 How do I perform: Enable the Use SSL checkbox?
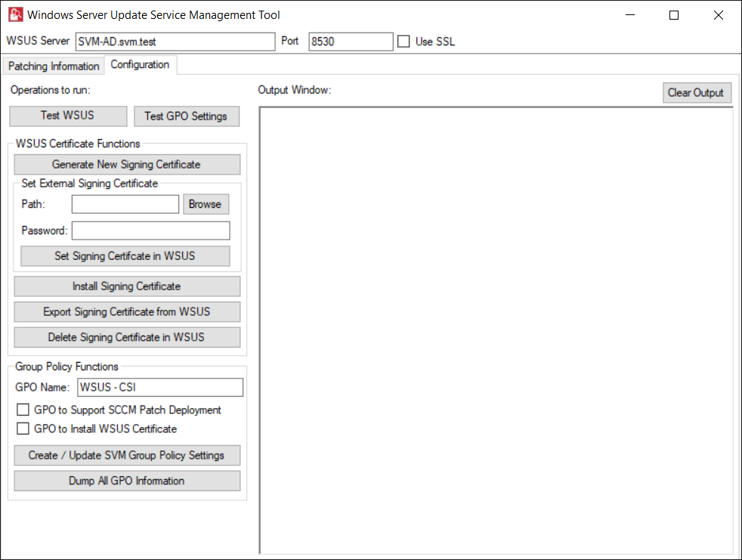[403, 42]
